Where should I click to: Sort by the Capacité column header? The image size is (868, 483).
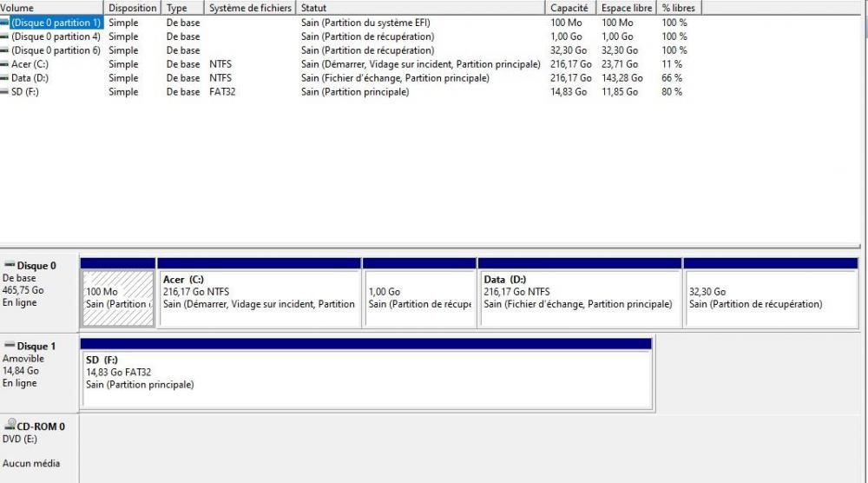coord(571,8)
